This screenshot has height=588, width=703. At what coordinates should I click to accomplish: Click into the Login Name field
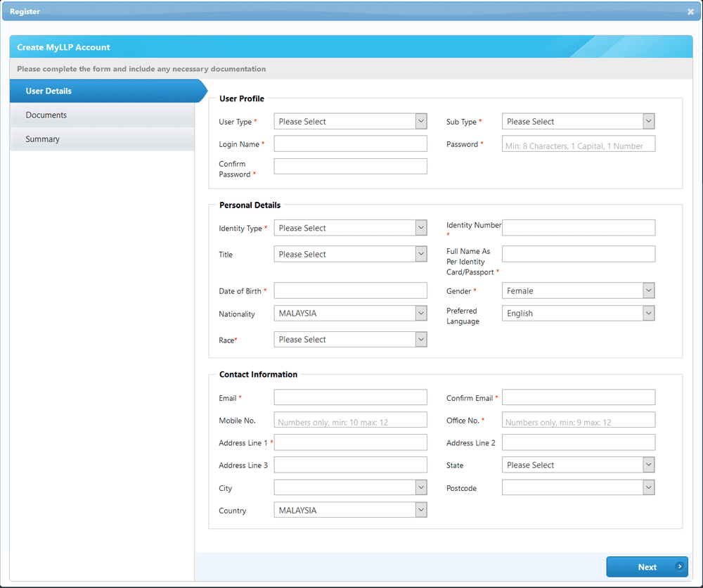pyautogui.click(x=350, y=143)
